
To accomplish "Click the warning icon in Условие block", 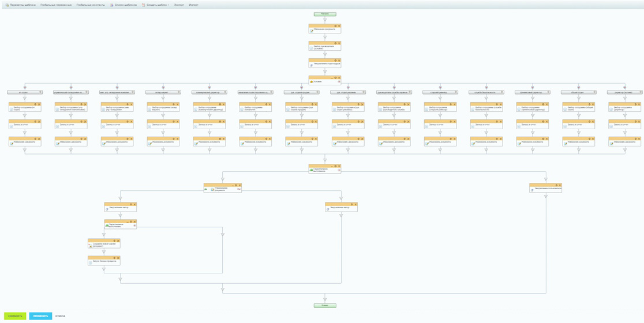I will [311, 82].
